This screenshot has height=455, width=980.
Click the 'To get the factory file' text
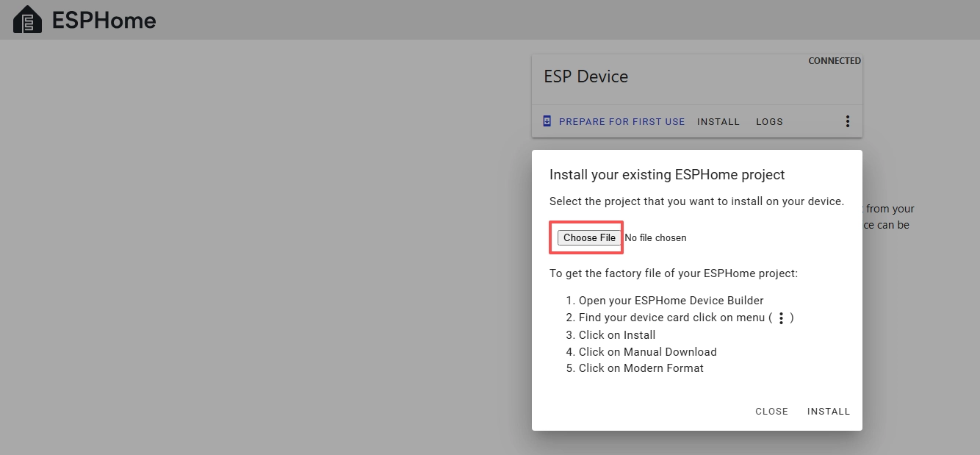pyautogui.click(x=673, y=273)
